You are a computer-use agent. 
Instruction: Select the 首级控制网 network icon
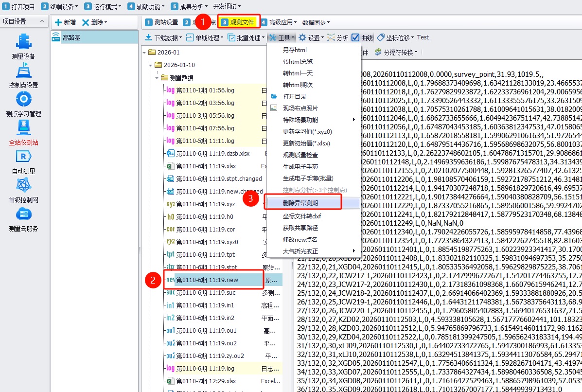(23, 186)
